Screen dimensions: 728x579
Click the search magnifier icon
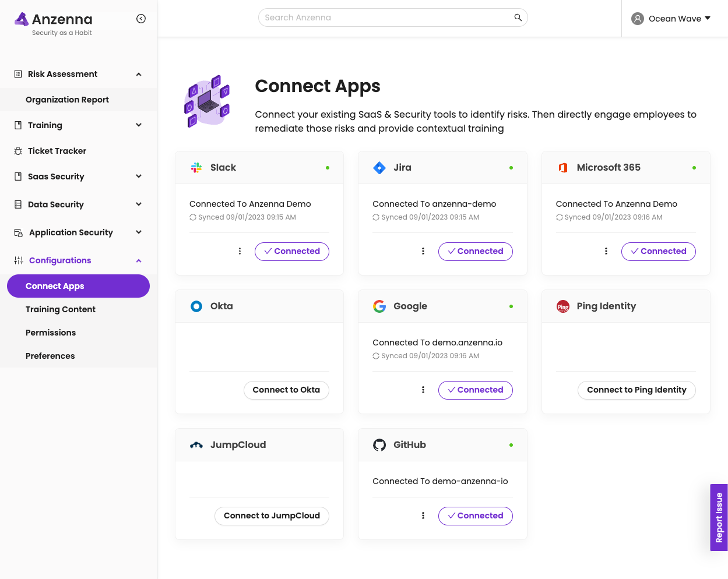[518, 17]
